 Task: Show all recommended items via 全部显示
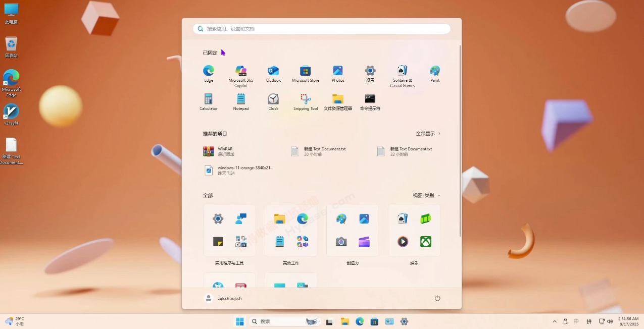(x=428, y=134)
